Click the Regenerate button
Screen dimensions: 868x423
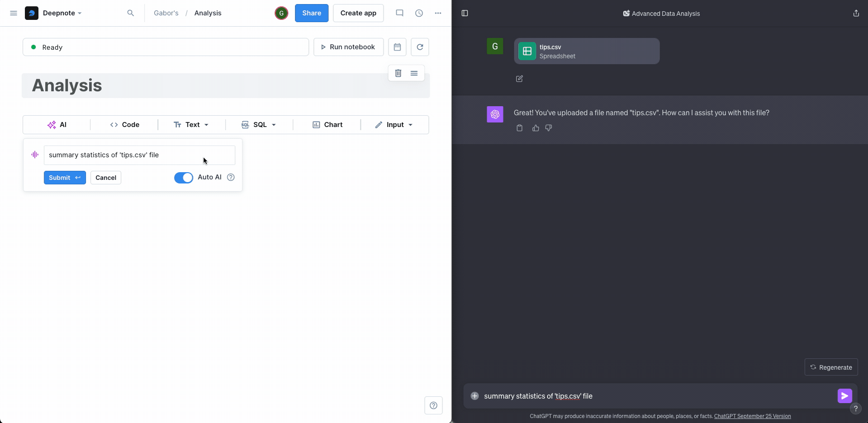click(x=831, y=367)
